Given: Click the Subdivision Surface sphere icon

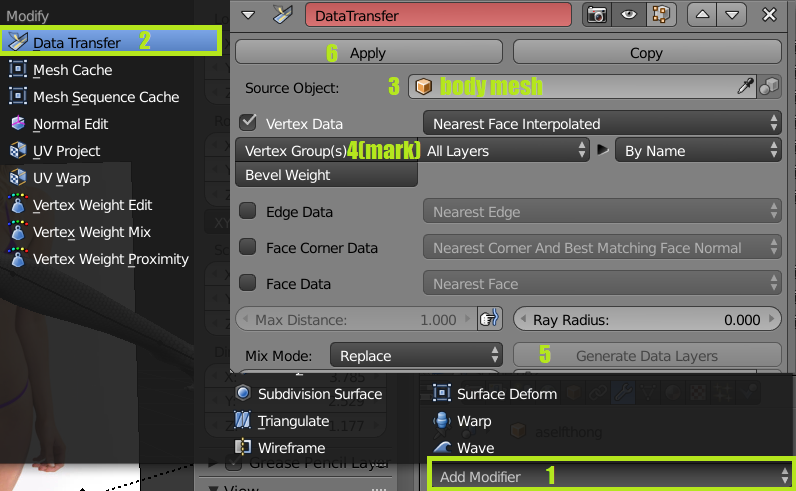Looking at the screenshot, I should [x=243, y=393].
